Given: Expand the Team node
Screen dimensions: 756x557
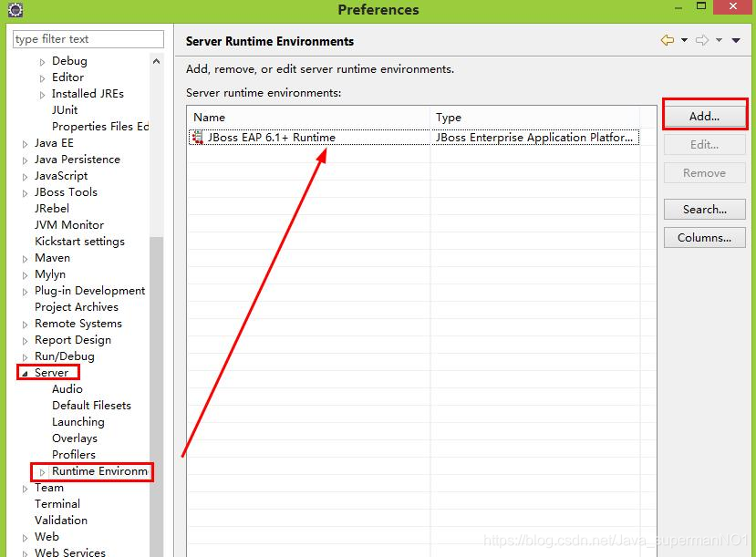Looking at the screenshot, I should [25, 489].
